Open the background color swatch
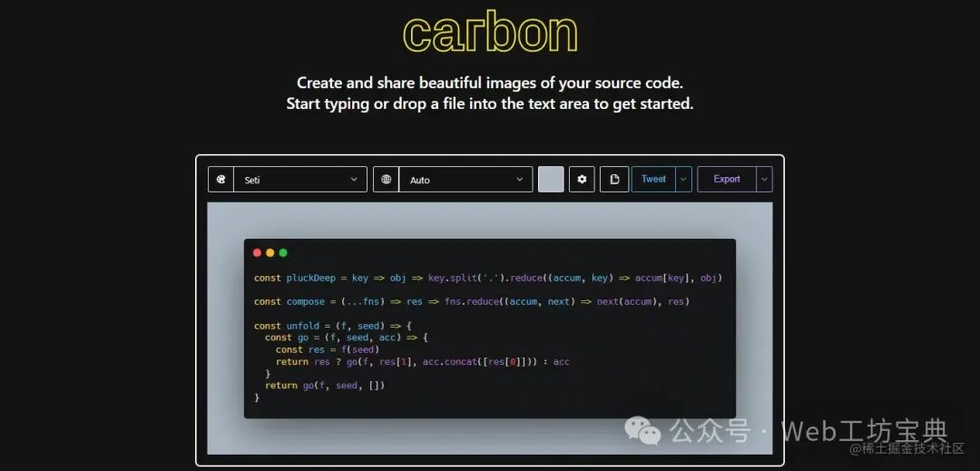Viewport: 980px width, 471px height. pyautogui.click(x=551, y=180)
